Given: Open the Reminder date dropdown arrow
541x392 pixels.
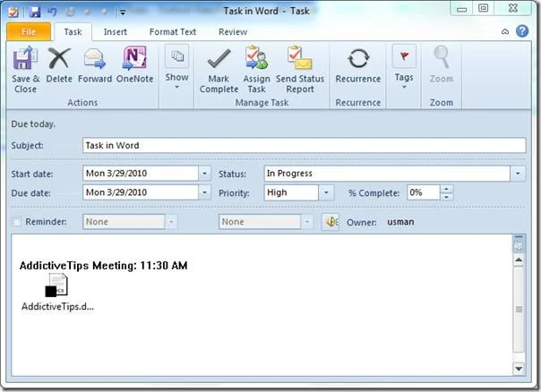Looking at the screenshot, I should pyautogui.click(x=171, y=222).
